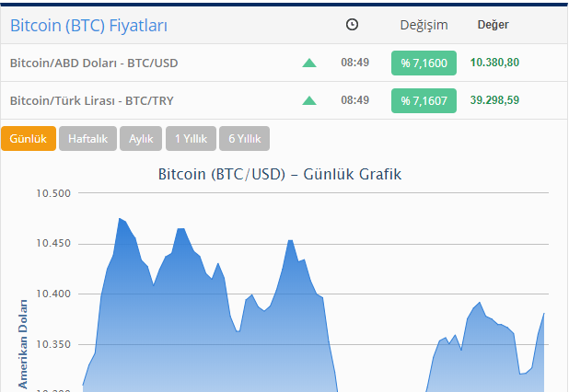Select the Günlük chart tab

coord(29,139)
